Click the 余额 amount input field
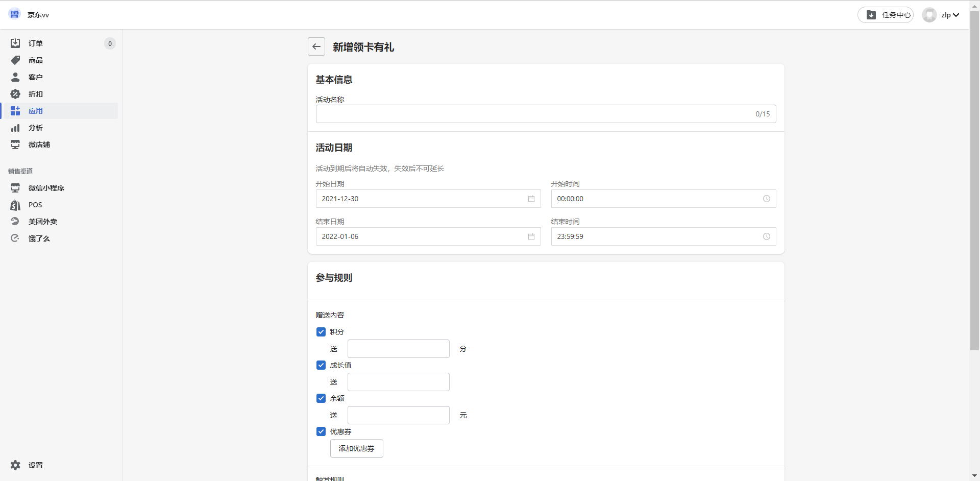The image size is (980, 481). [x=398, y=415]
